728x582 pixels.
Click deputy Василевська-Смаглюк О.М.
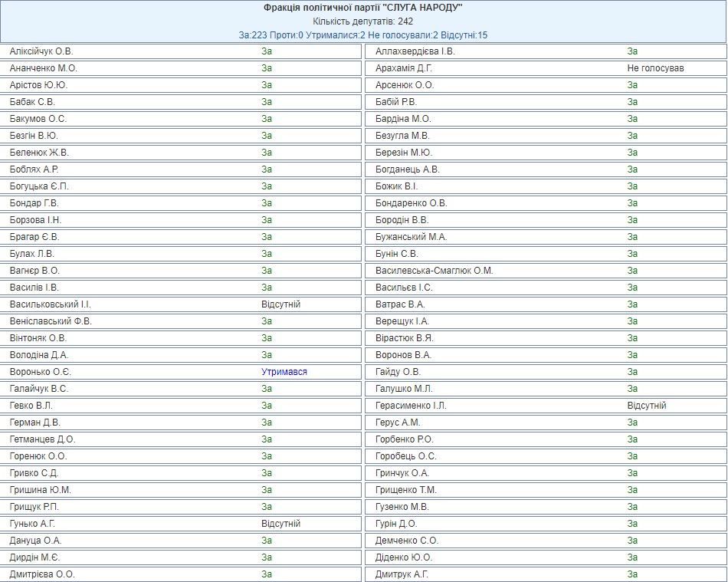coord(434,271)
